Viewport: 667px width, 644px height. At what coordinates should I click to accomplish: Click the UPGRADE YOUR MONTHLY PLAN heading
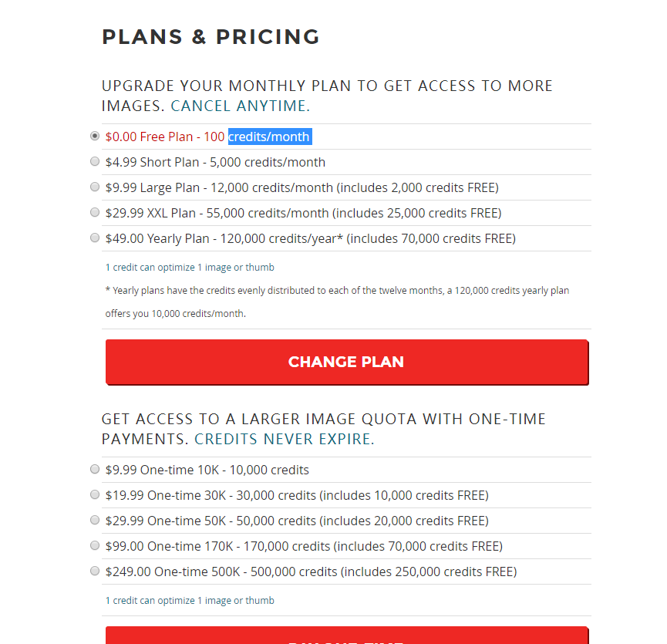pos(327,86)
